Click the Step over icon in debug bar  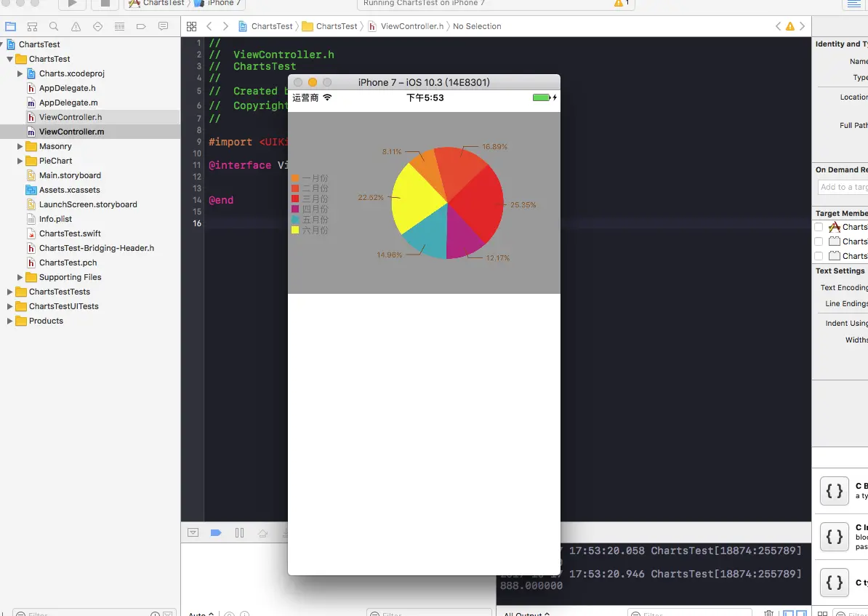click(263, 533)
